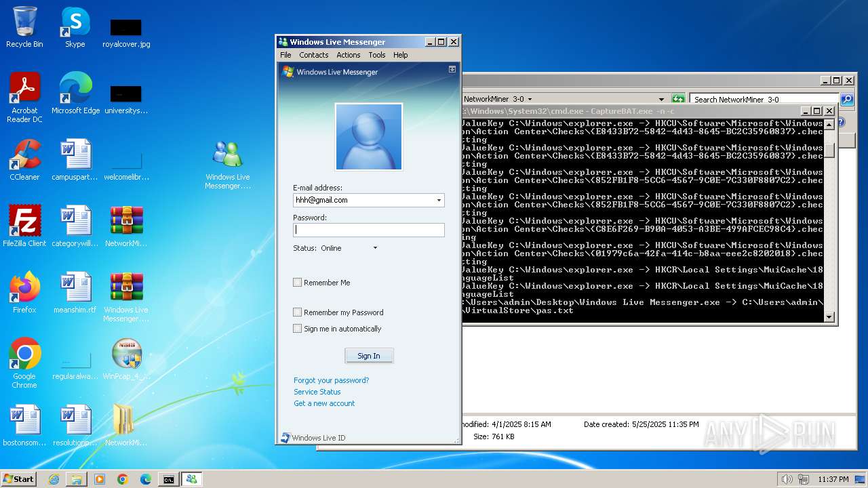The width and height of the screenshot is (868, 488).
Task: Expand NetworkMiner 3-0 breadcrumb dropdown
Action: pyautogui.click(x=530, y=100)
